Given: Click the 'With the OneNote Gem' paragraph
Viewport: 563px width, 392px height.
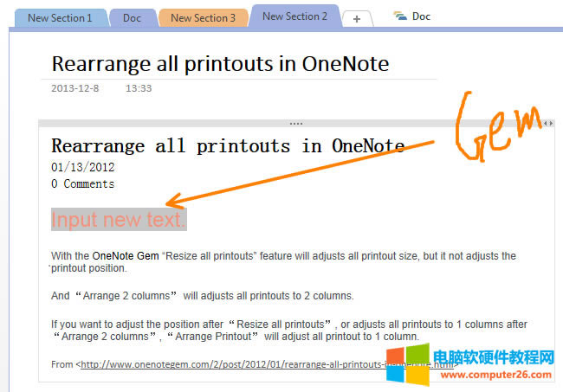Looking at the screenshot, I should (283, 262).
